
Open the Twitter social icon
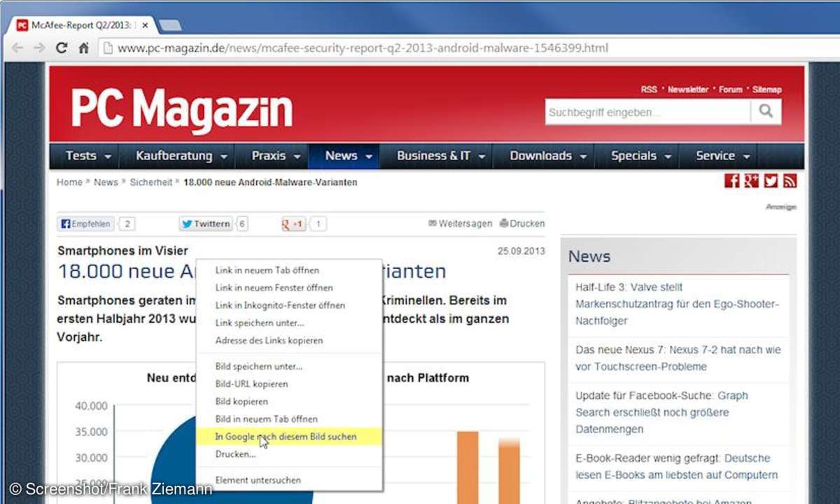pos(771,181)
